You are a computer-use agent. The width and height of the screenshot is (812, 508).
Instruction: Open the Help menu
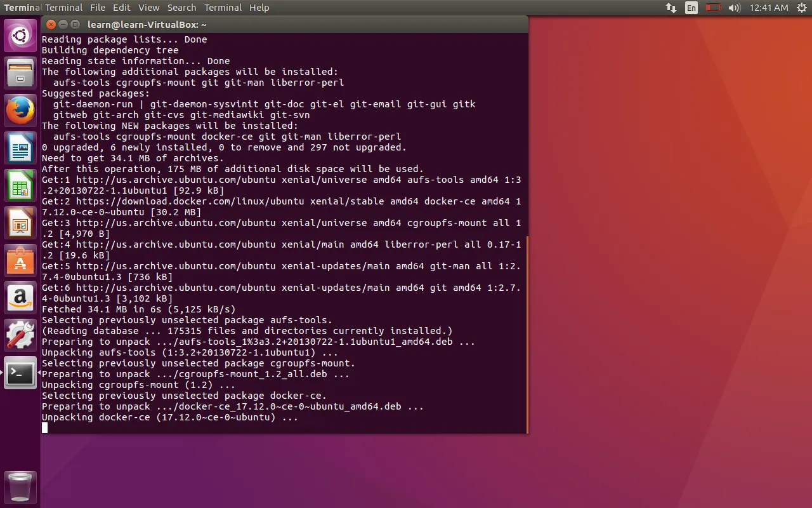click(259, 8)
